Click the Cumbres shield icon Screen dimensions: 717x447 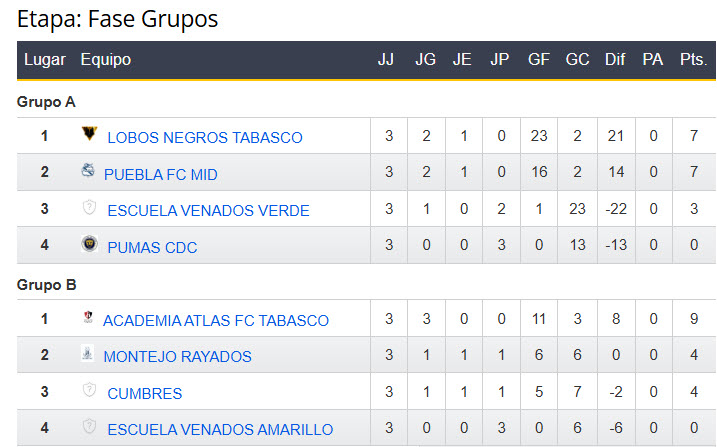coord(89,391)
